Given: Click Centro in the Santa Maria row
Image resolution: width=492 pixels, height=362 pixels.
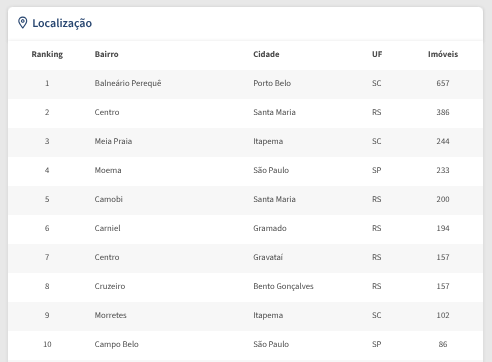Looking at the screenshot, I should pyautogui.click(x=107, y=112).
